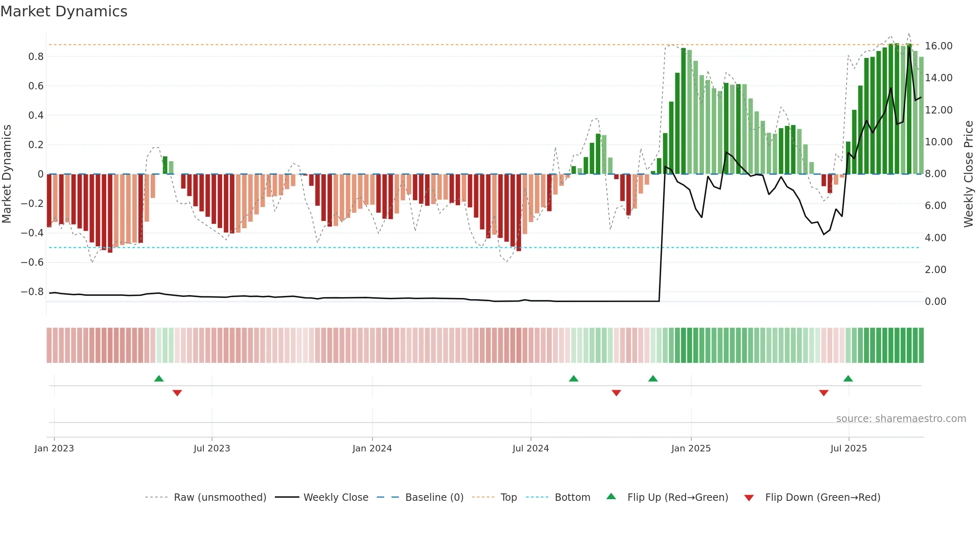This screenshot has height=551, width=980.
Task: Click the flip-down marker before Jul 2023
Action: coord(177,393)
